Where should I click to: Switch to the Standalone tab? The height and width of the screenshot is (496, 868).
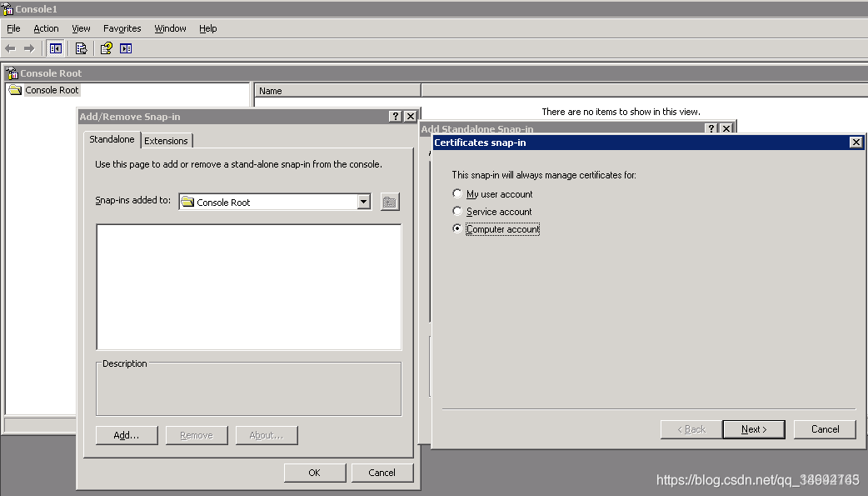click(x=112, y=139)
